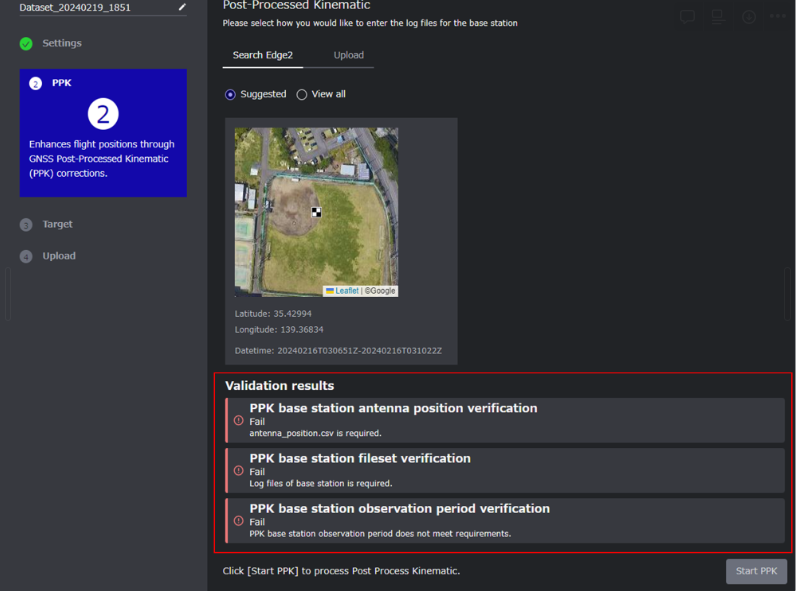Screen dimensions: 796x592
Task: Click 'antenna_position.csv is required.' message
Action: pyautogui.click(x=315, y=434)
